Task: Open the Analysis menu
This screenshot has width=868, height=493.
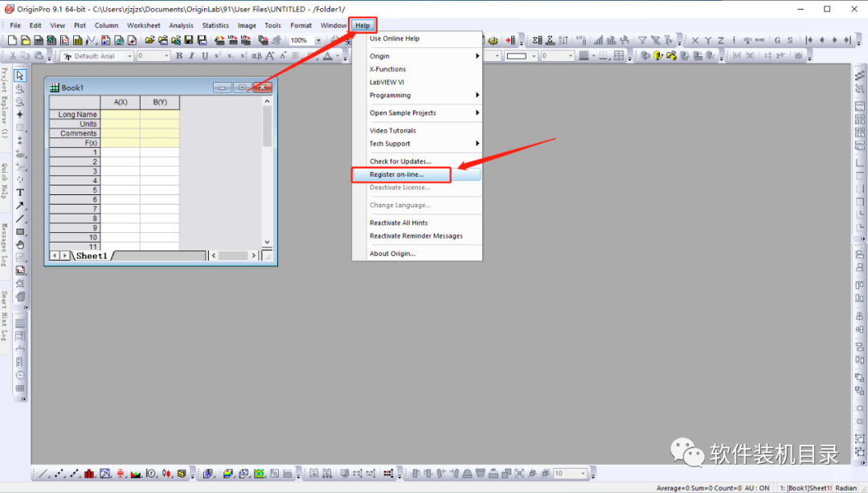Action: tap(181, 26)
